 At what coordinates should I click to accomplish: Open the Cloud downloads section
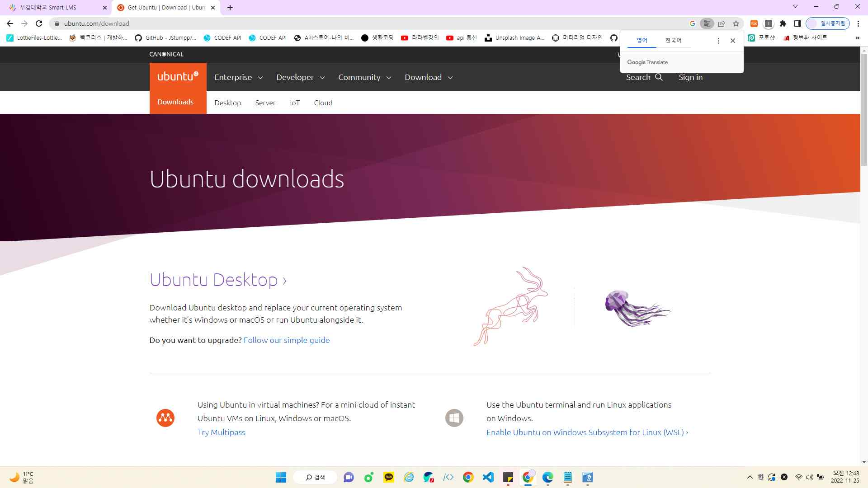point(323,103)
